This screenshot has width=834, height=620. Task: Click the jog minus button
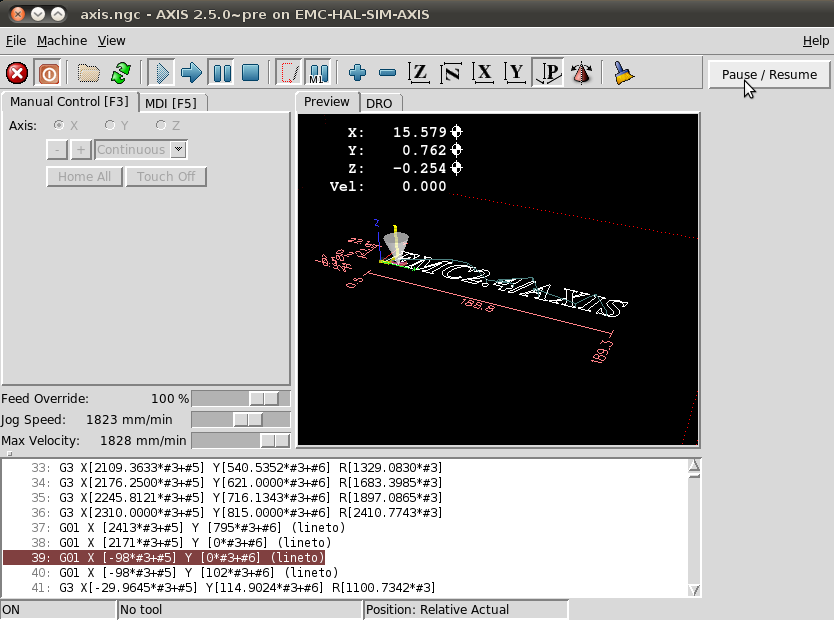click(x=57, y=149)
